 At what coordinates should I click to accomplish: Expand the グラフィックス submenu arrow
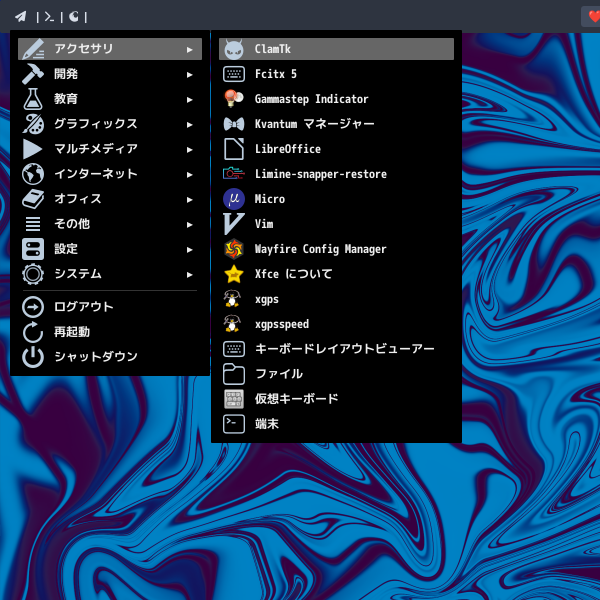pos(189,124)
